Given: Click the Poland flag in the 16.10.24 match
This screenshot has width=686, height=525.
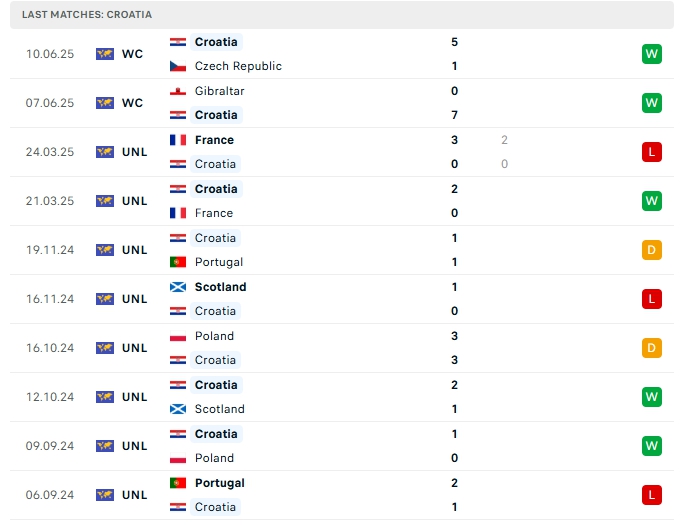Looking at the screenshot, I should tap(178, 336).
